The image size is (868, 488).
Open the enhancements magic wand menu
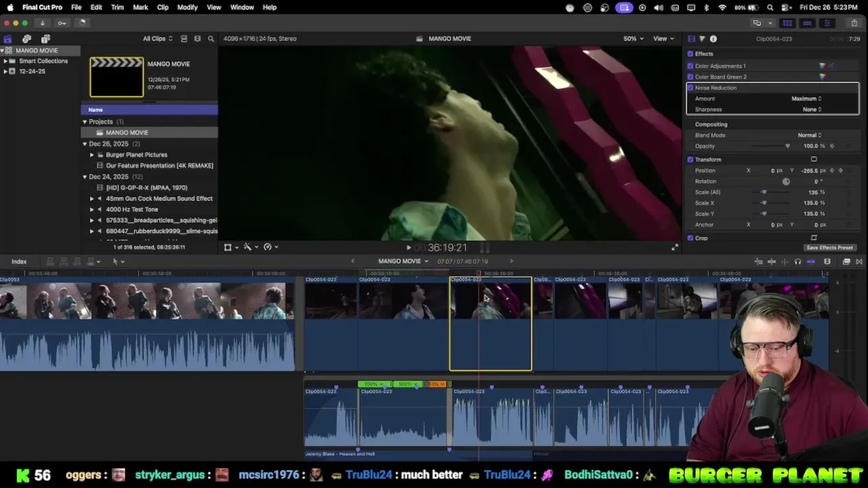pos(250,247)
